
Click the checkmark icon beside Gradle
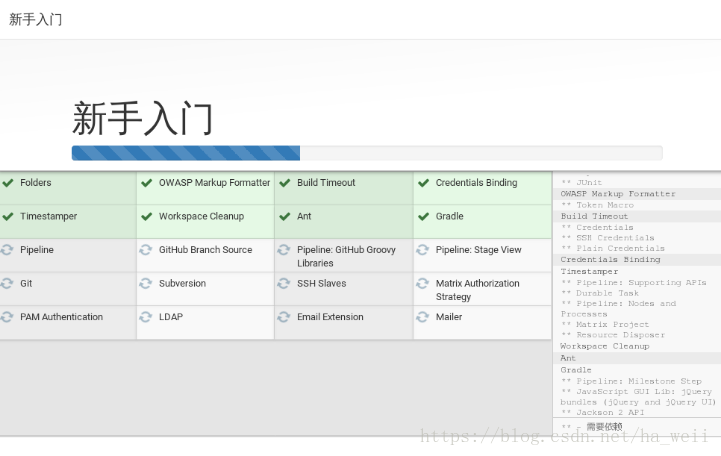[x=423, y=217]
